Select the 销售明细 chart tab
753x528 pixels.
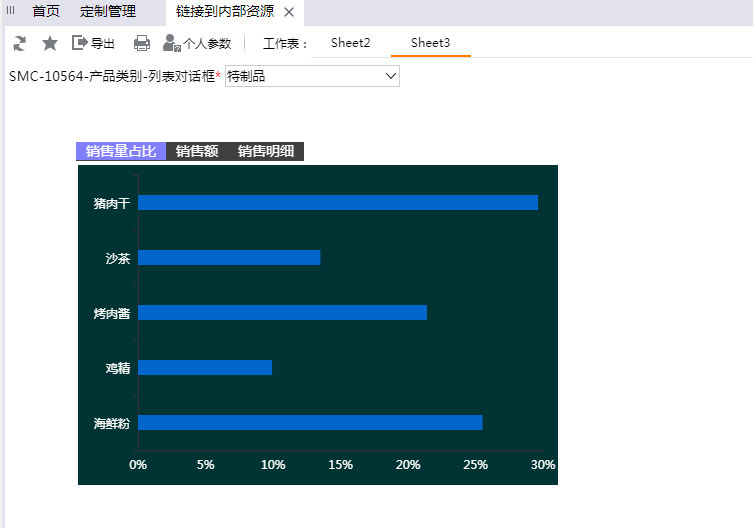[x=266, y=151]
